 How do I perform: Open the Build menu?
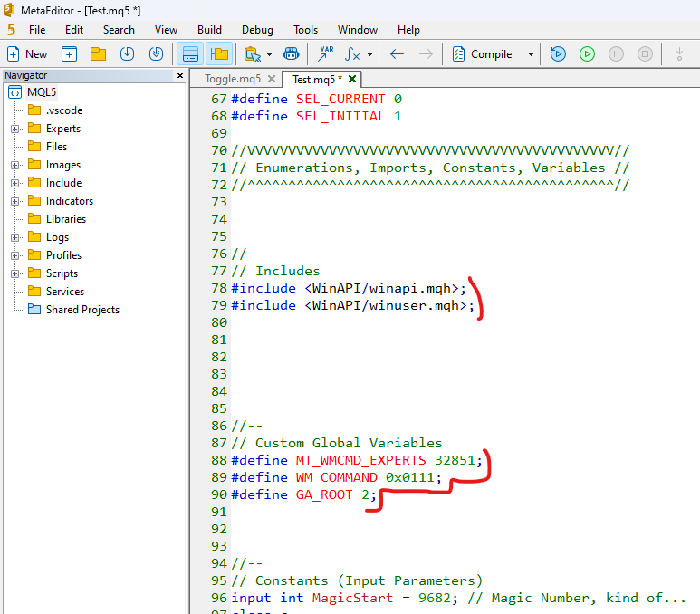tap(209, 30)
